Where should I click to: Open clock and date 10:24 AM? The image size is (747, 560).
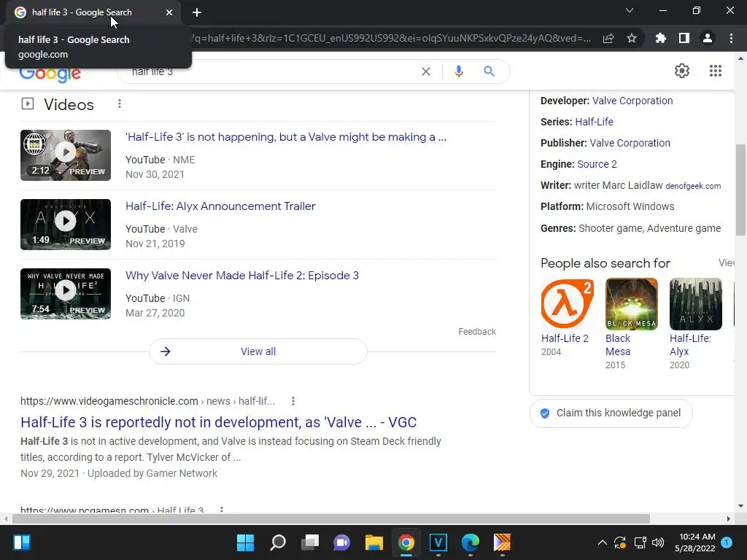pyautogui.click(x=695, y=542)
